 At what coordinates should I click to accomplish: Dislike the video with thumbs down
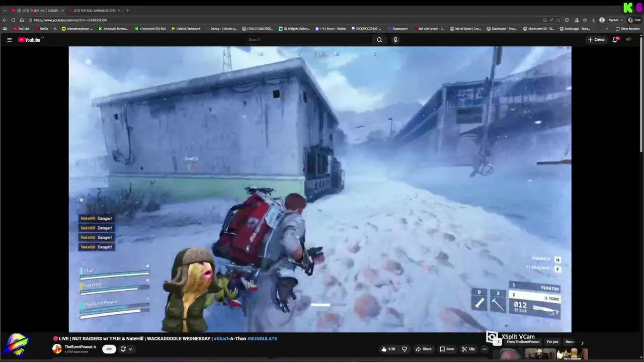click(x=404, y=349)
